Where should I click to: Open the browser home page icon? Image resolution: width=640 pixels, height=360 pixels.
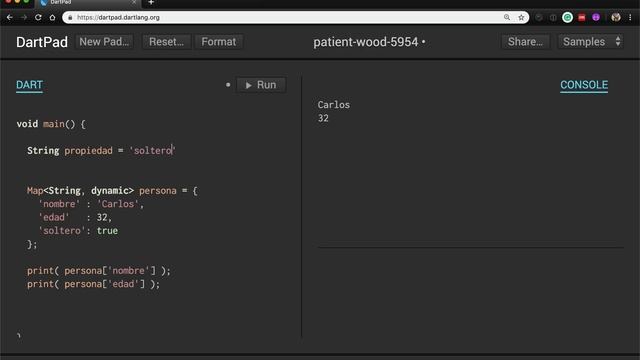click(52, 18)
